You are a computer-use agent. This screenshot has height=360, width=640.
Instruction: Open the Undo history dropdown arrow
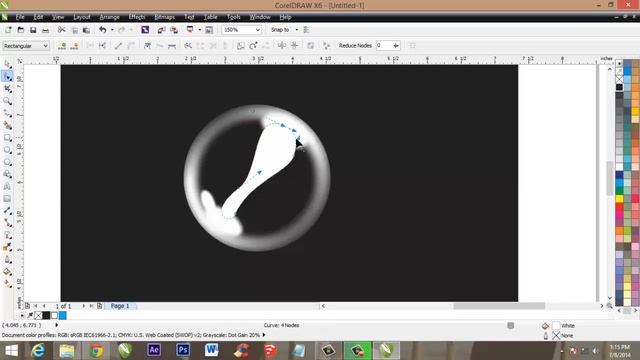(112, 30)
